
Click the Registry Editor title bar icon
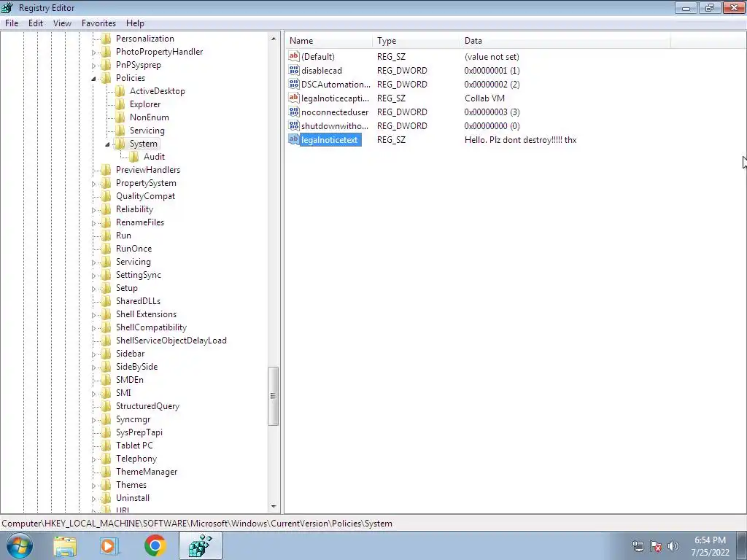tap(7, 7)
